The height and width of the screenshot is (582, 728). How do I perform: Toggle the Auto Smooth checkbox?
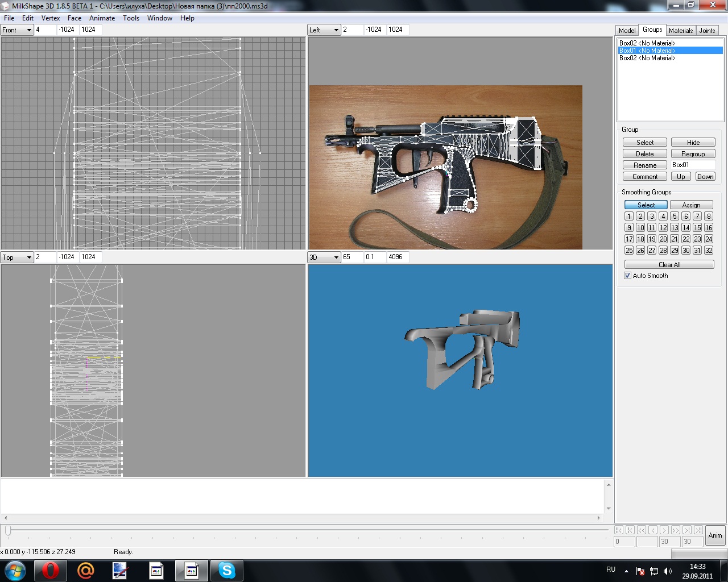(x=628, y=276)
